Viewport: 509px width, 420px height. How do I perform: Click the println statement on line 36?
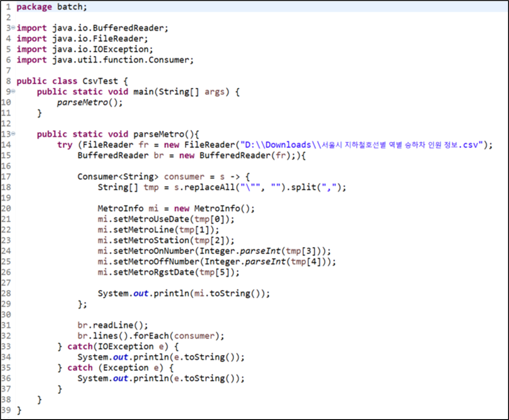click(161, 378)
